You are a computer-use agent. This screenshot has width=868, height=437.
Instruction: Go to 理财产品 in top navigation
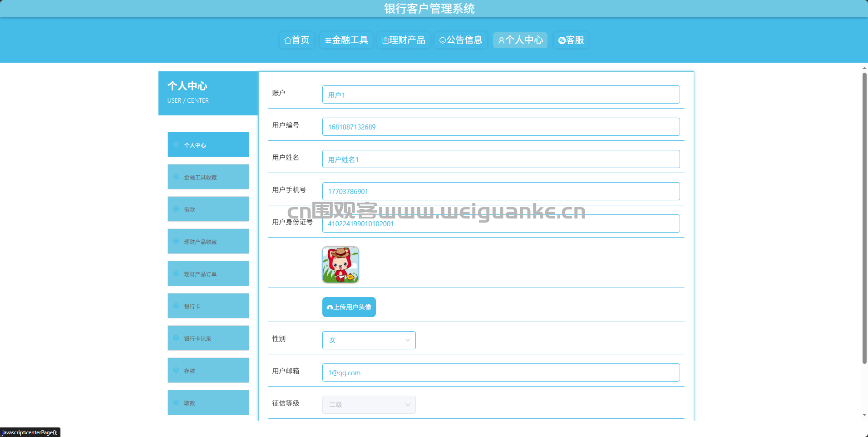(x=404, y=40)
